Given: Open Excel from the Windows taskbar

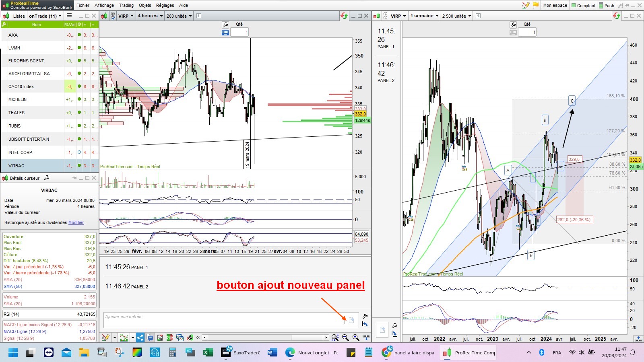Looking at the screenshot, I should click(x=208, y=353).
